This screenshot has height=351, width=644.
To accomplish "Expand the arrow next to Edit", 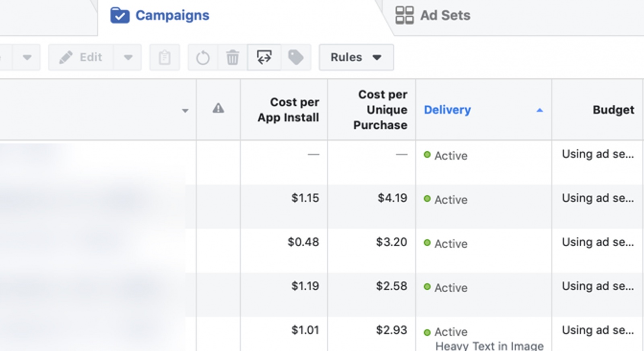I will pyautogui.click(x=128, y=58).
